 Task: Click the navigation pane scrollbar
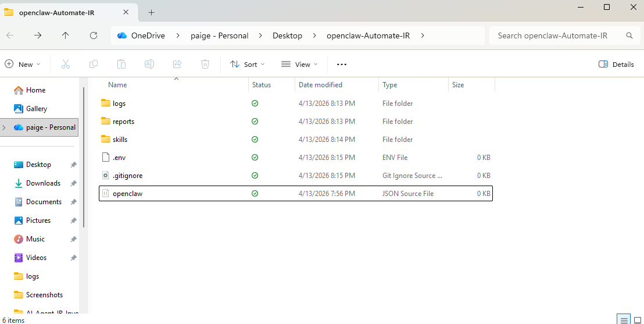pyautogui.click(x=84, y=157)
